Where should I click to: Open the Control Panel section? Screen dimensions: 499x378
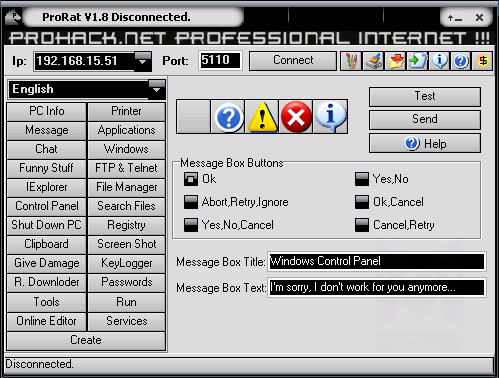(x=47, y=206)
